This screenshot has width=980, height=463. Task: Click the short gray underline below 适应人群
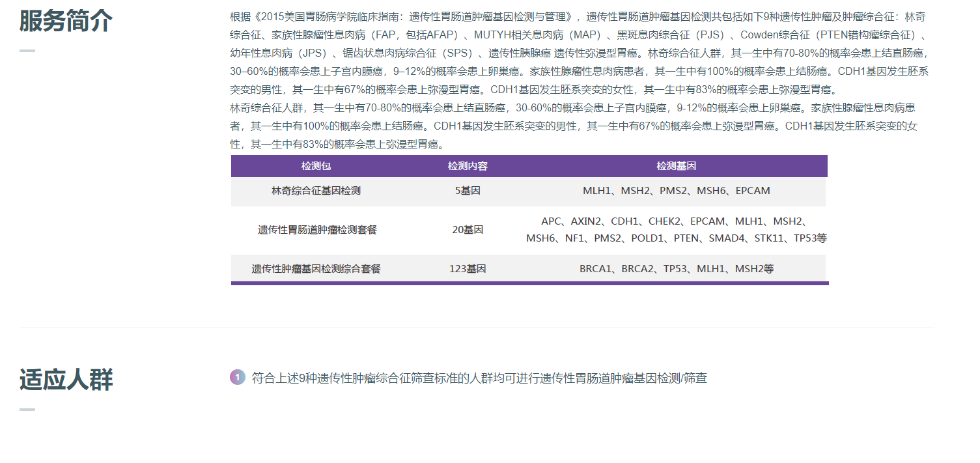[x=27, y=410]
